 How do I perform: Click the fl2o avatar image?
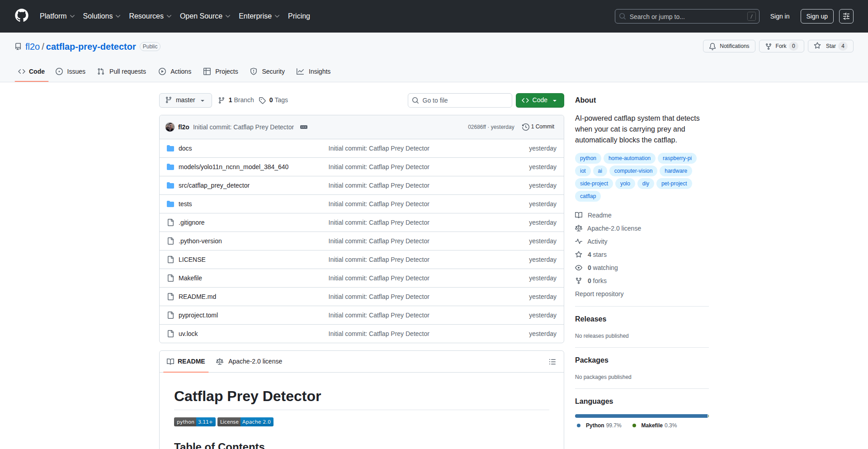pos(170,127)
